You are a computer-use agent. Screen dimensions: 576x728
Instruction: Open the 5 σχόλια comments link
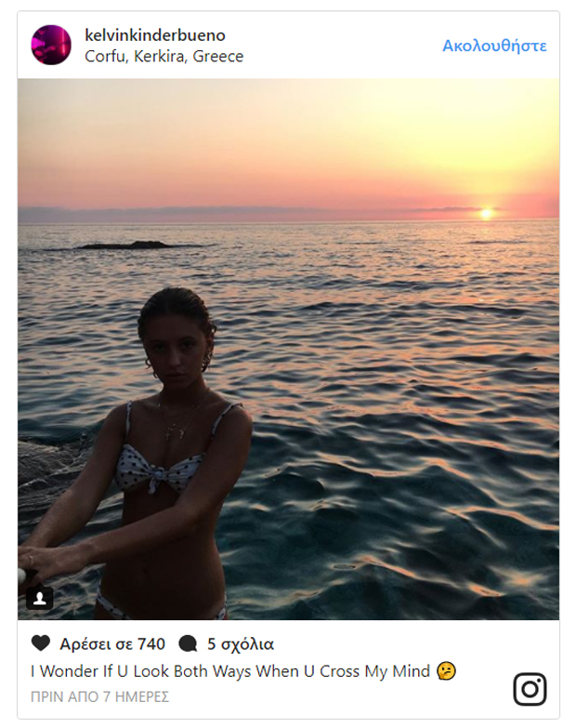[x=241, y=644]
